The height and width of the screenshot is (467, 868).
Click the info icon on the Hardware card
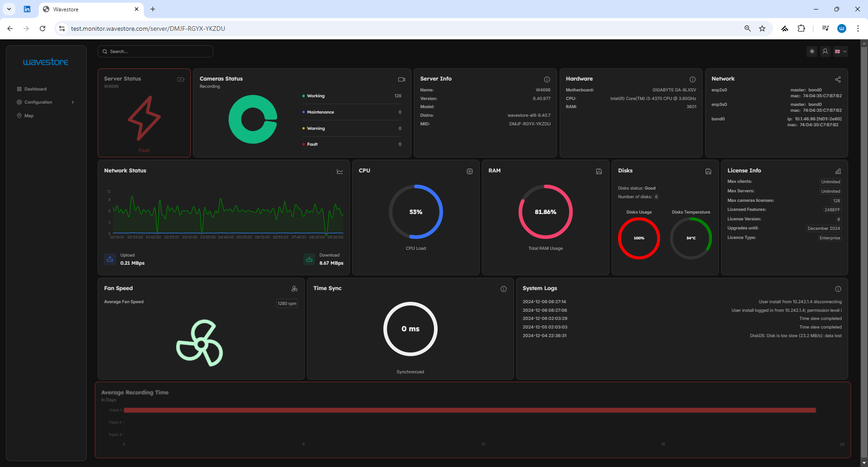[x=693, y=79]
